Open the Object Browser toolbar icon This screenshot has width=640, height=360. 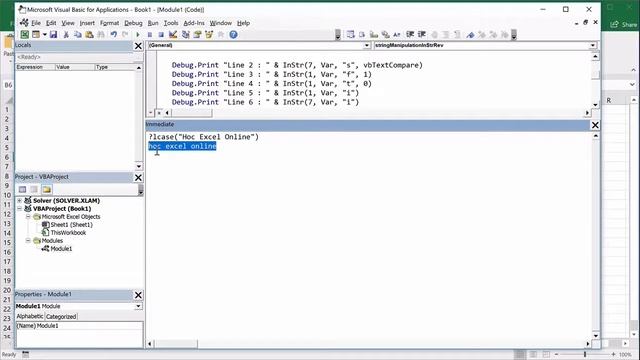[x=209, y=35]
